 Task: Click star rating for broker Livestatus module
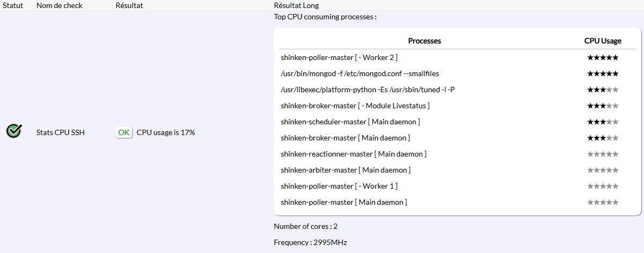603,106
